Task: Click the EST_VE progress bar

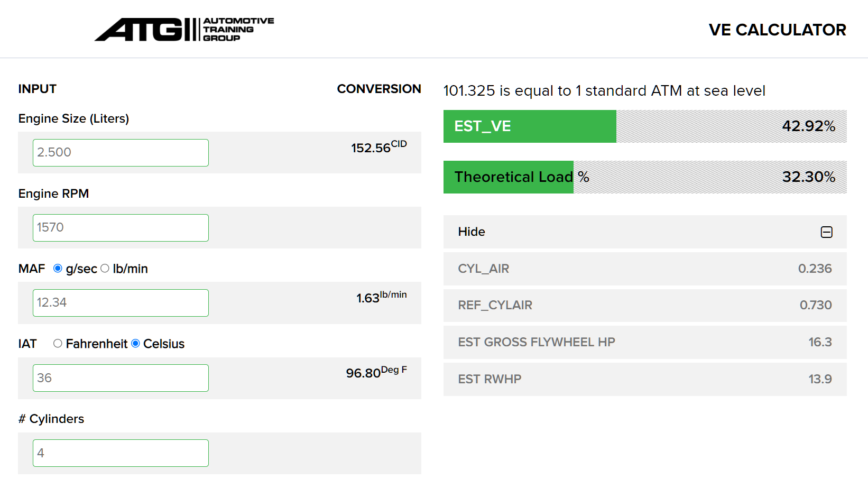Action: 644,126
